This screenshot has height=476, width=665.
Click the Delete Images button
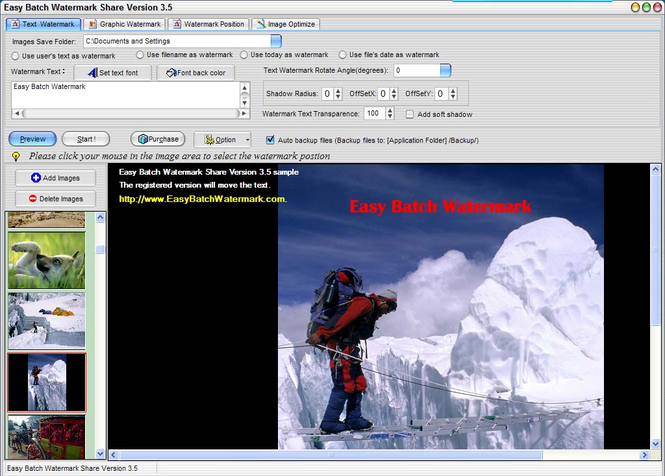tap(56, 199)
